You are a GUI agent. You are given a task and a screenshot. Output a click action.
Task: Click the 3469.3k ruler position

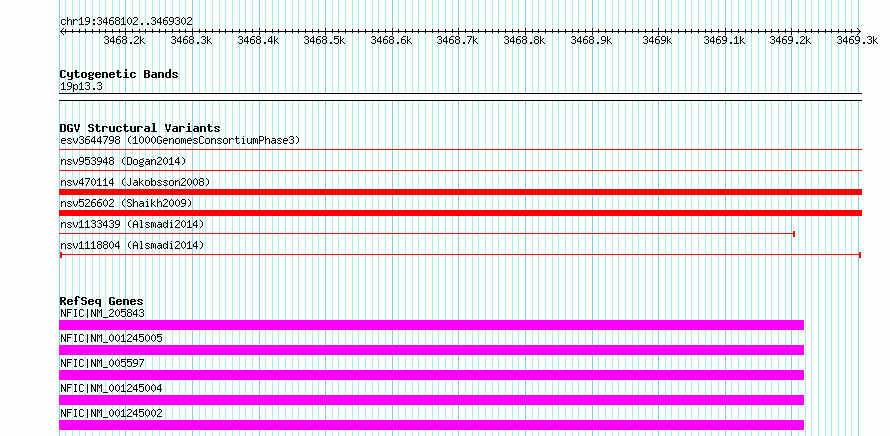[x=857, y=40]
